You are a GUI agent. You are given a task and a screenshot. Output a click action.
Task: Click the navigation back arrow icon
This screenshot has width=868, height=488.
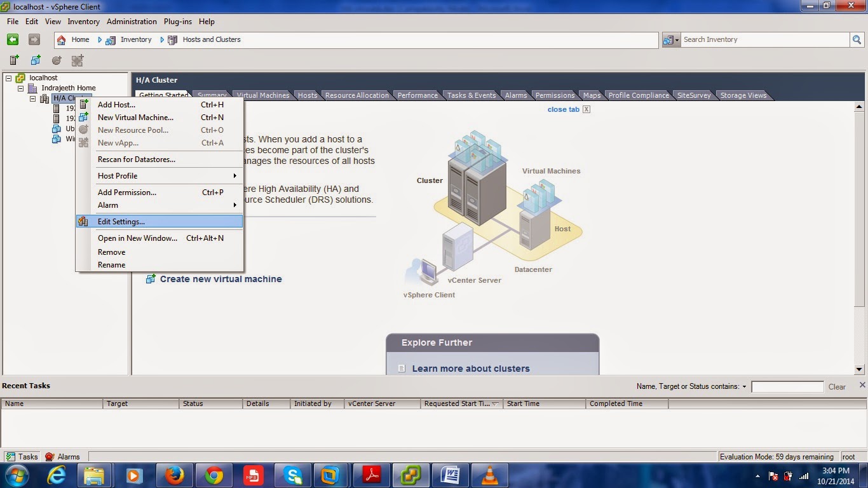tap(12, 39)
